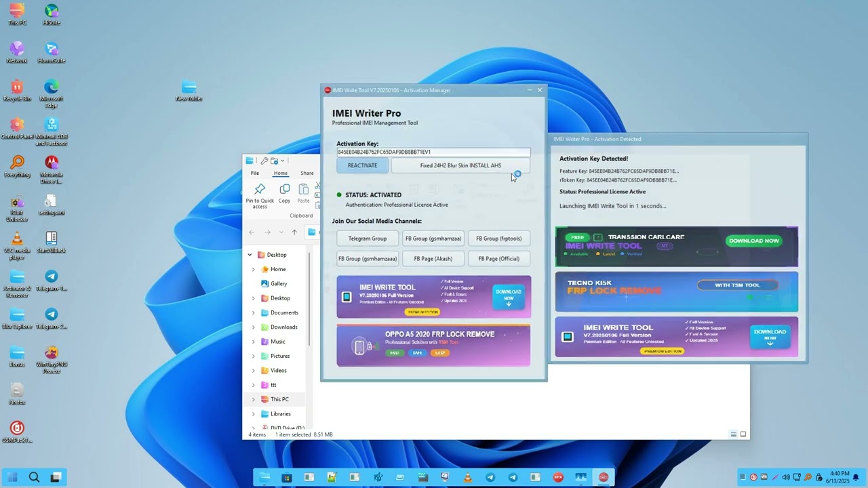Click the Activation Key input field
Viewport: 868px width, 488px height.
[433, 152]
